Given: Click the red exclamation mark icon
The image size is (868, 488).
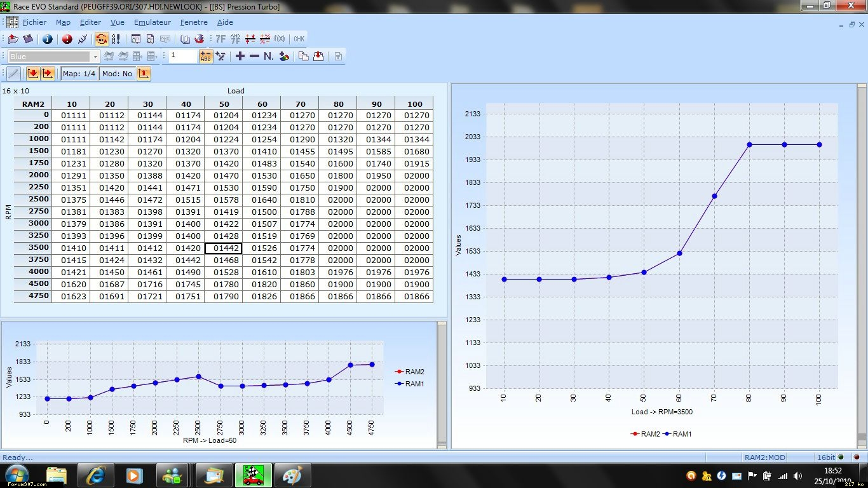Looking at the screenshot, I should coord(67,39).
